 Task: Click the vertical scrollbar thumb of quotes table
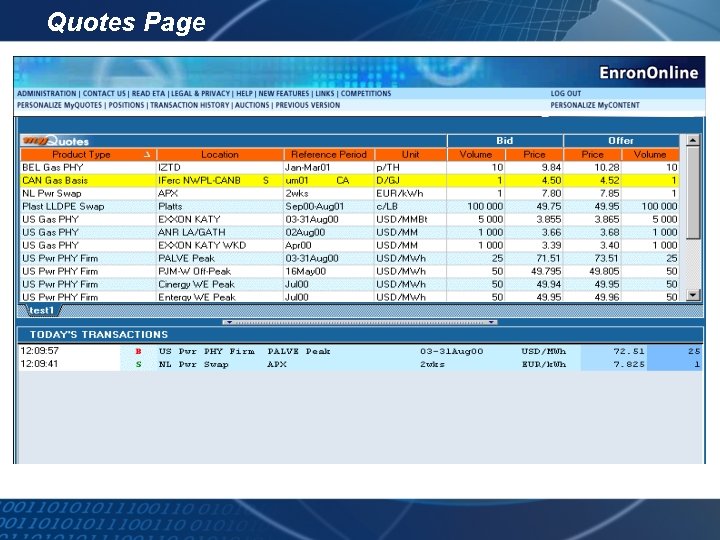[x=693, y=193]
